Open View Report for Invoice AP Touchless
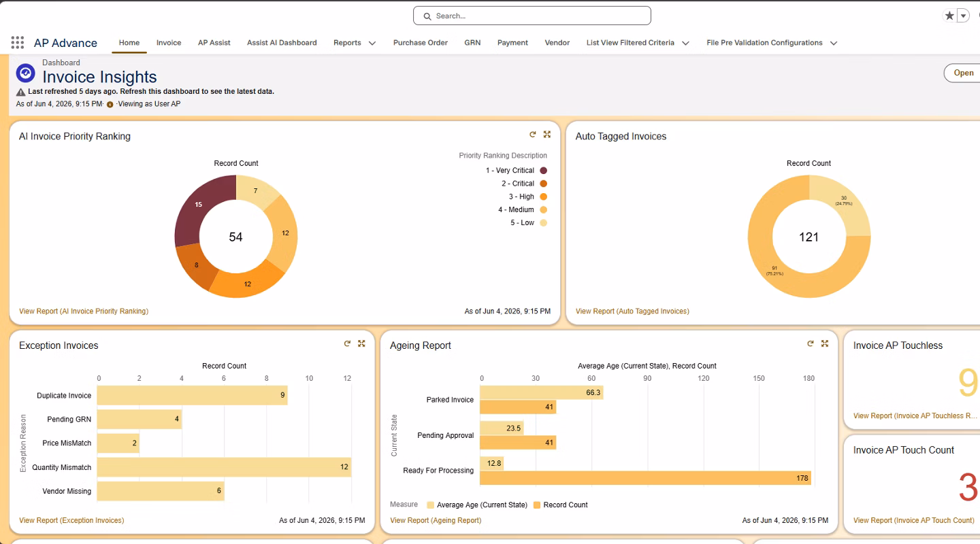 (x=915, y=416)
